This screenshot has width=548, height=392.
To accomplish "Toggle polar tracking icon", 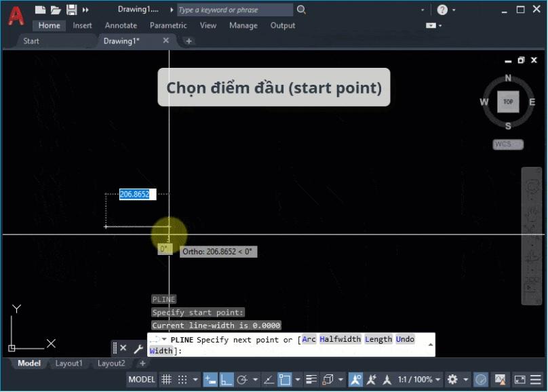I will point(242,380).
